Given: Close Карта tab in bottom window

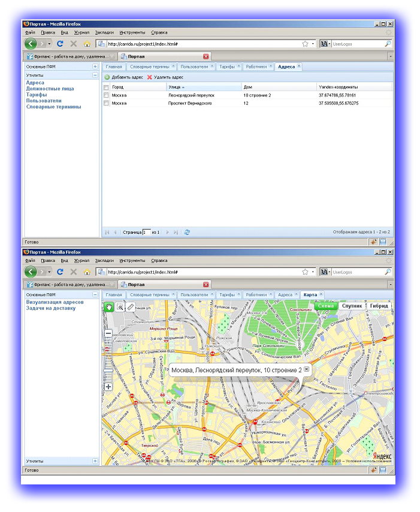Looking at the screenshot, I should 321,294.
